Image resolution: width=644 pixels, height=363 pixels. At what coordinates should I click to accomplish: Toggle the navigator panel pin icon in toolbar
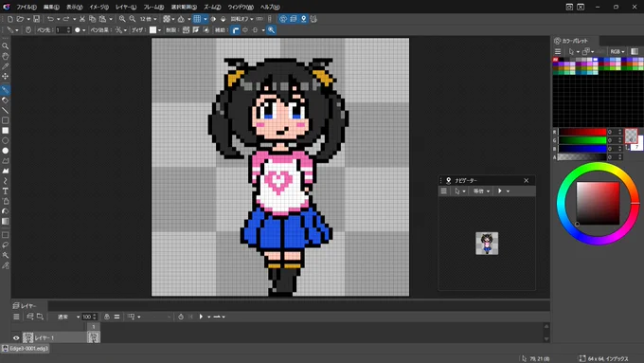pyautogui.click(x=303, y=19)
